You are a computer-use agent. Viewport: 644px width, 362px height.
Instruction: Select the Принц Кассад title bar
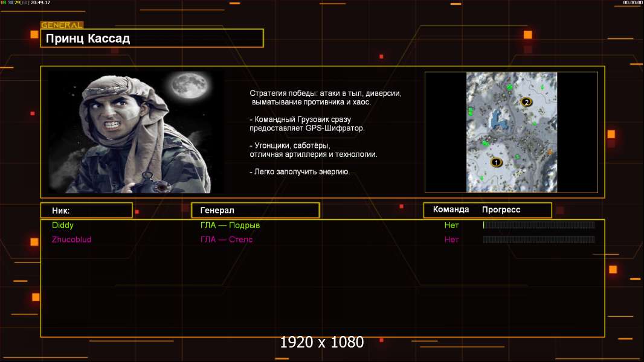[152, 39]
